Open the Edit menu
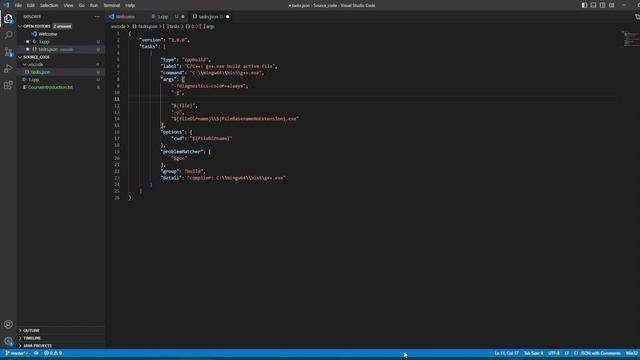 [31, 5]
